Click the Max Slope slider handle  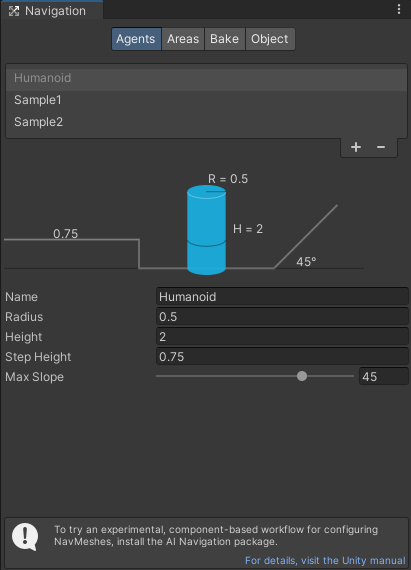[302, 376]
